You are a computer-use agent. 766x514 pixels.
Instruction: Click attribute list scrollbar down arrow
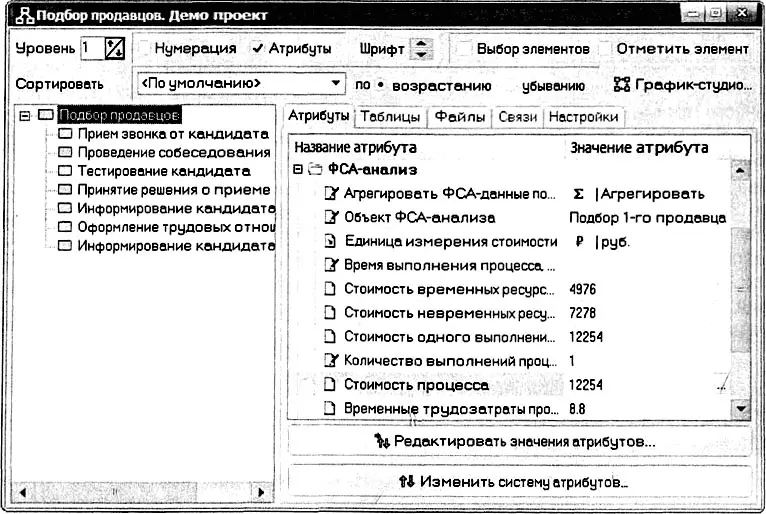coord(741,408)
